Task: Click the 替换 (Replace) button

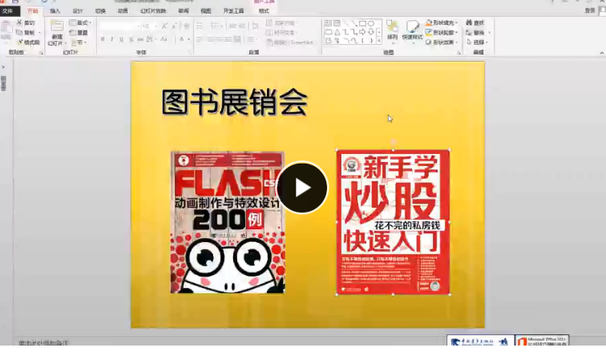Action: pos(475,32)
